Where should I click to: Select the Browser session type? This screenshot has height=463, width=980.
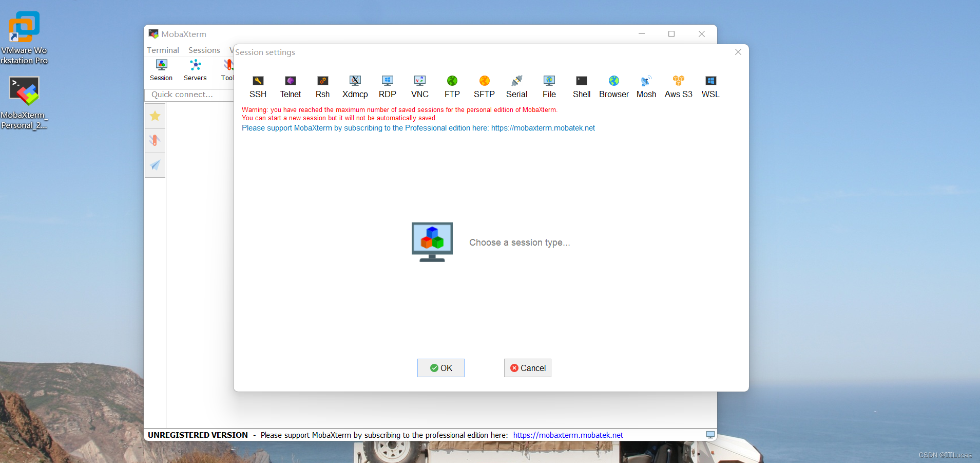[x=614, y=87]
